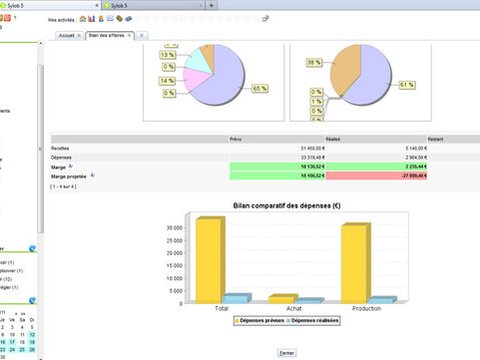480x360 pixels.
Task: Click the Total axis label in bar chart
Action: click(221, 308)
